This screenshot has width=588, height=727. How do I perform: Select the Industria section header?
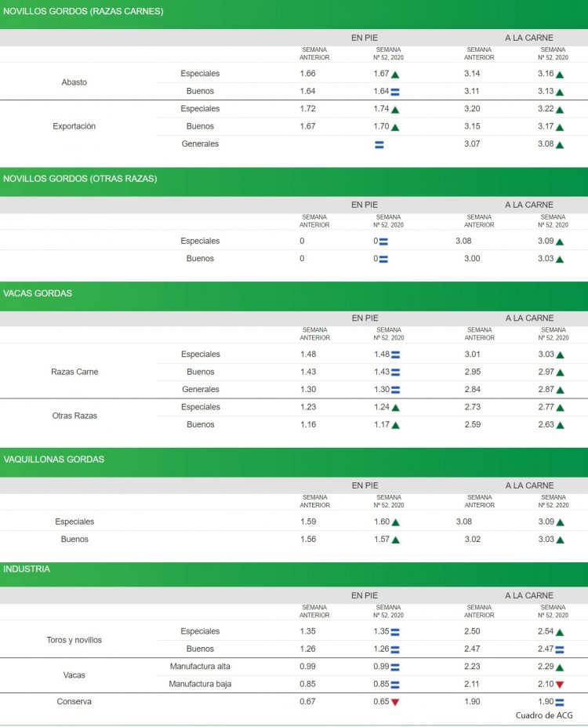tap(27, 569)
